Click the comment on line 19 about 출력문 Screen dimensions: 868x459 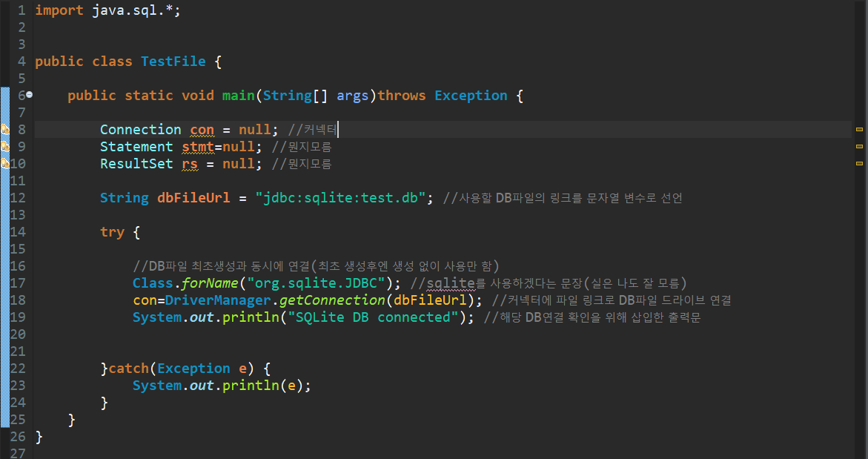coord(592,317)
